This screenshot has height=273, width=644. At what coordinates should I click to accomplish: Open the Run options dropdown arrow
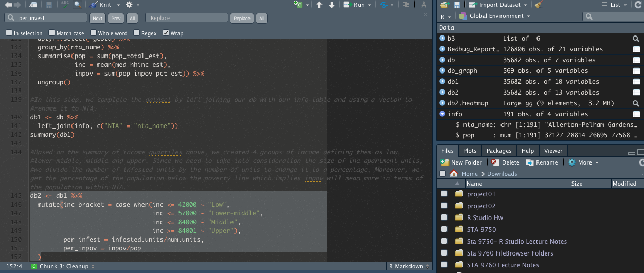[370, 5]
